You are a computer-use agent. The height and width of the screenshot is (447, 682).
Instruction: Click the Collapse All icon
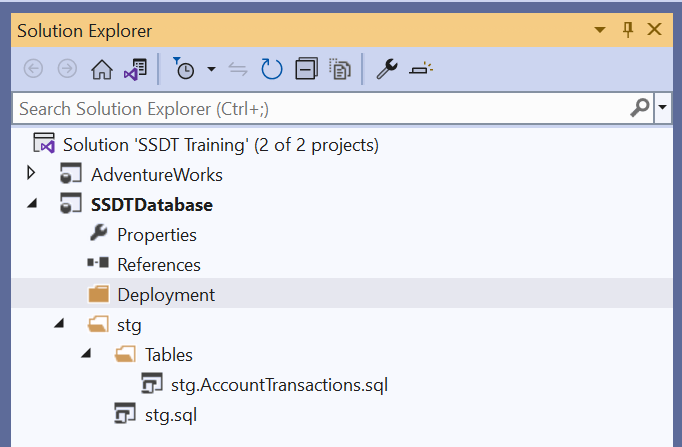[307, 69]
